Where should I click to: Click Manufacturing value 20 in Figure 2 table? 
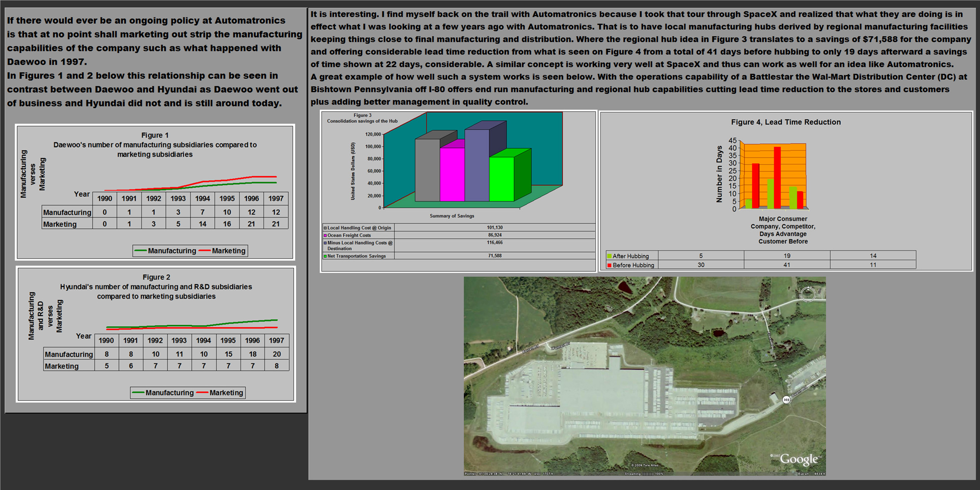tap(277, 354)
